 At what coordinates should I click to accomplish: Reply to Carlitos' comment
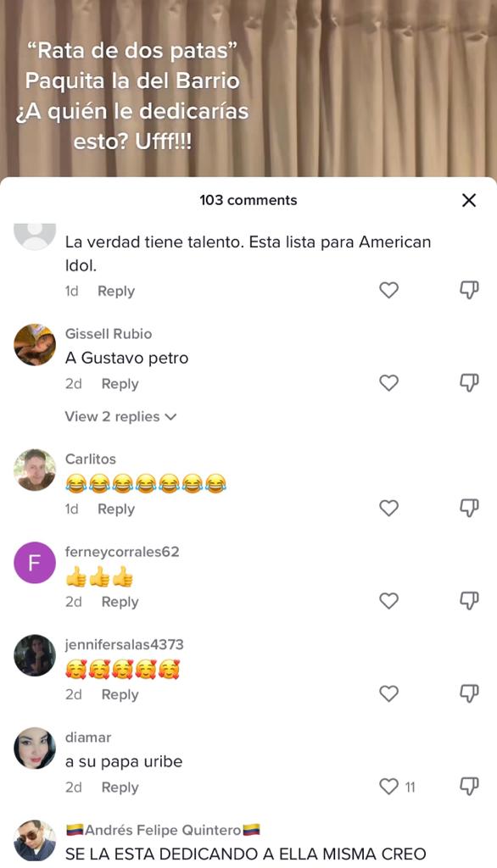click(116, 509)
